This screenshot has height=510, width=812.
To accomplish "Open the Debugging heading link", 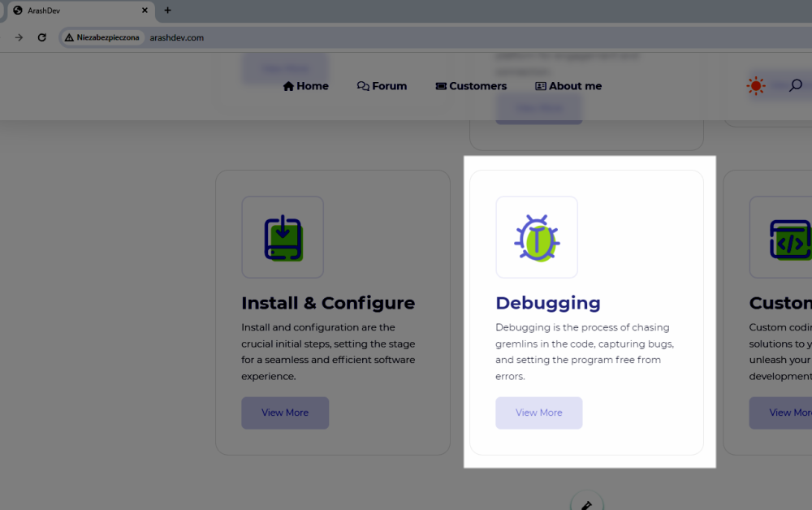I will (548, 303).
